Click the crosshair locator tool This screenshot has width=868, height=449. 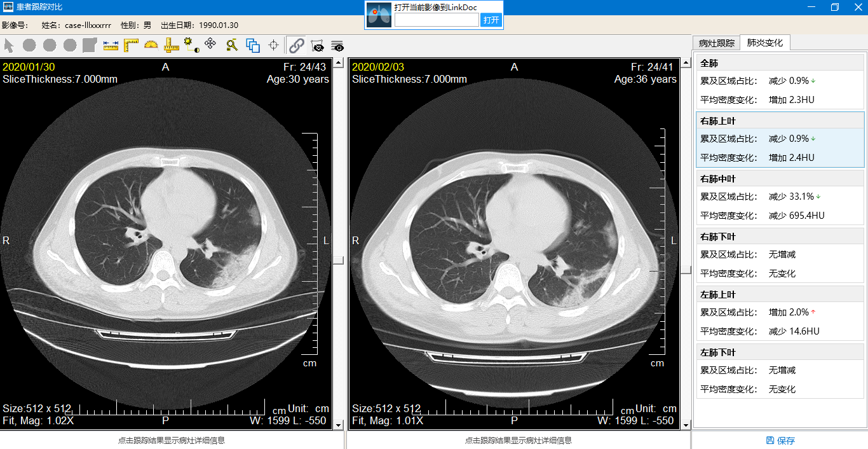coord(274,45)
